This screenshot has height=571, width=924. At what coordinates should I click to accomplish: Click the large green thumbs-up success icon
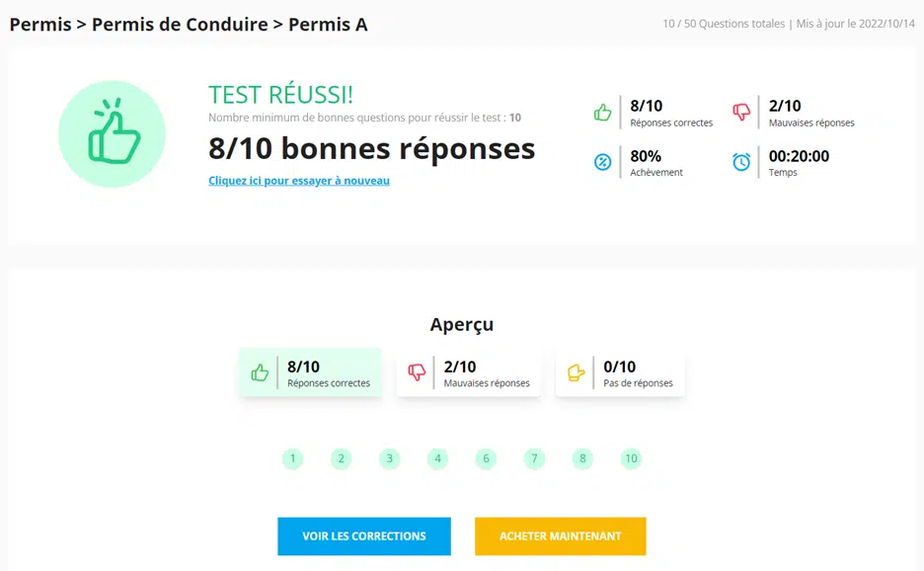112,134
